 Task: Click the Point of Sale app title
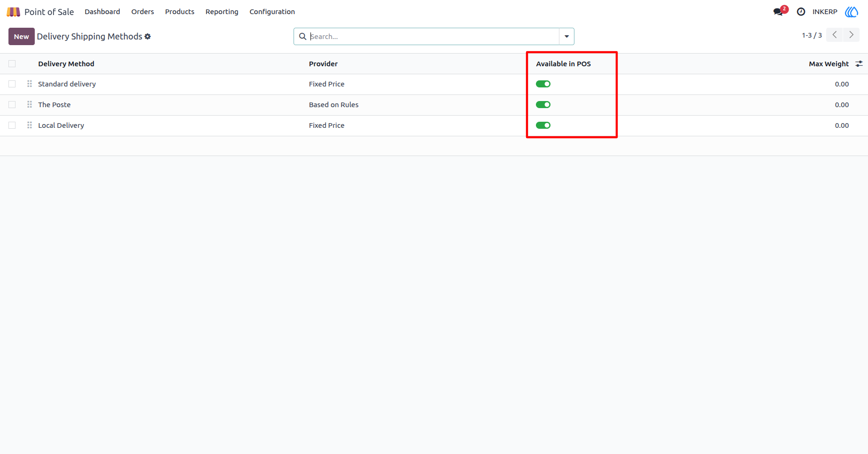[49, 12]
